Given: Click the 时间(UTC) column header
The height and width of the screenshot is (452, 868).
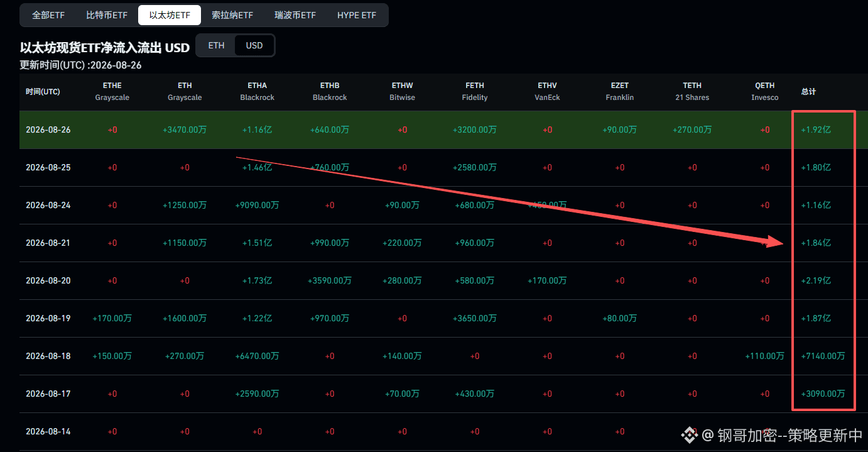Looking at the screenshot, I should (x=43, y=92).
